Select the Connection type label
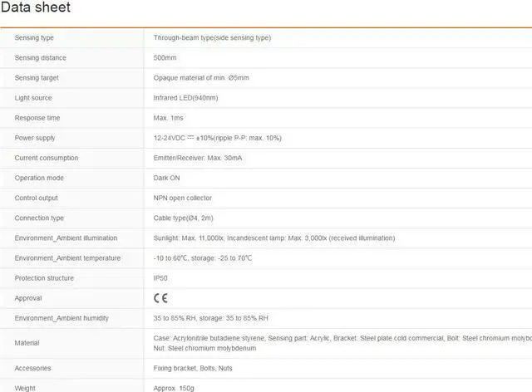This screenshot has width=532, height=392. [39, 218]
